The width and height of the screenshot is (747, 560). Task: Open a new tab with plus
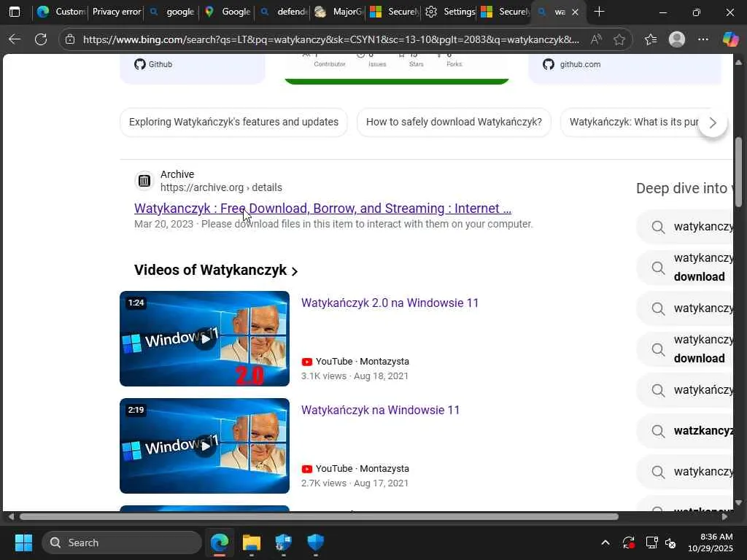pyautogui.click(x=600, y=12)
